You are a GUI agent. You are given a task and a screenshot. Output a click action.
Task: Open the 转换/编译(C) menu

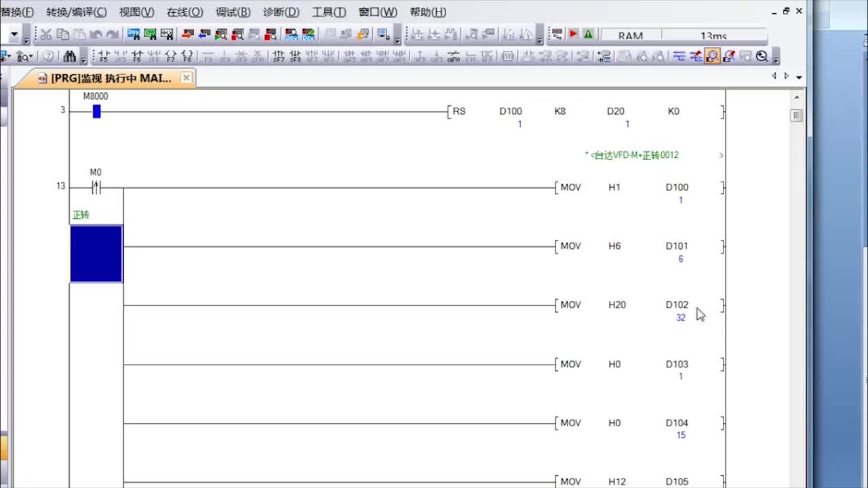coord(76,12)
